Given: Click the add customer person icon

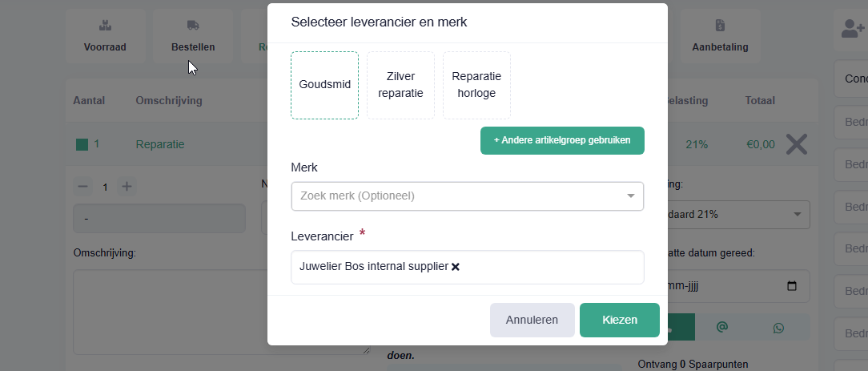Looking at the screenshot, I should point(853,29).
